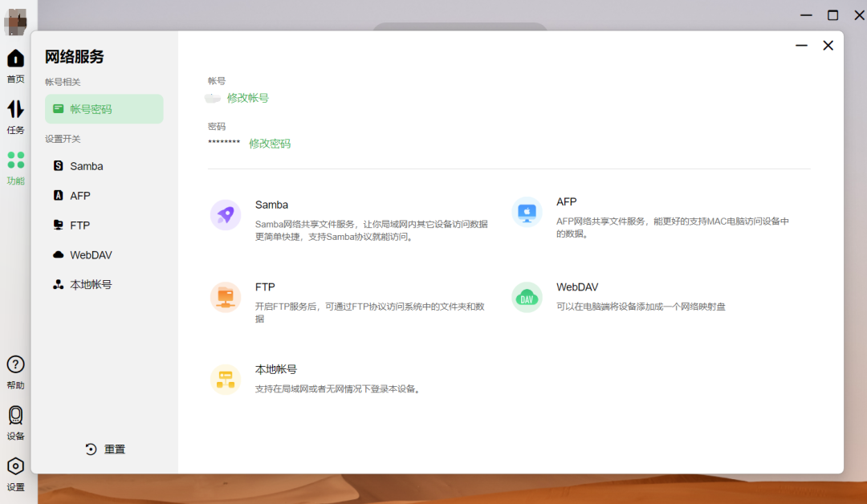Minimize the 网络服务 dialog
867x504 pixels.
[801, 45]
